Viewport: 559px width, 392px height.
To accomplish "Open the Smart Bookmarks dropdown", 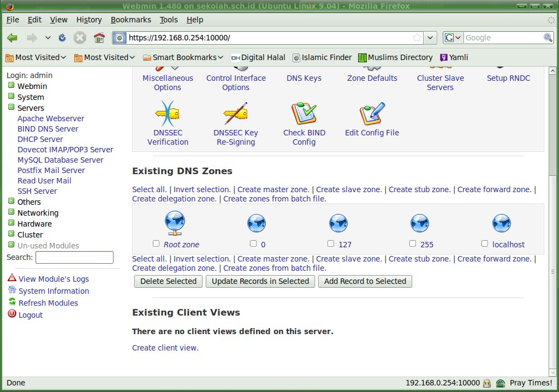I will (x=183, y=57).
